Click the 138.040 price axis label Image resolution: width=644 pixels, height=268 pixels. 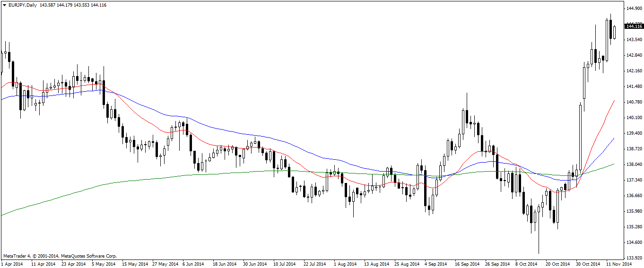634,164
